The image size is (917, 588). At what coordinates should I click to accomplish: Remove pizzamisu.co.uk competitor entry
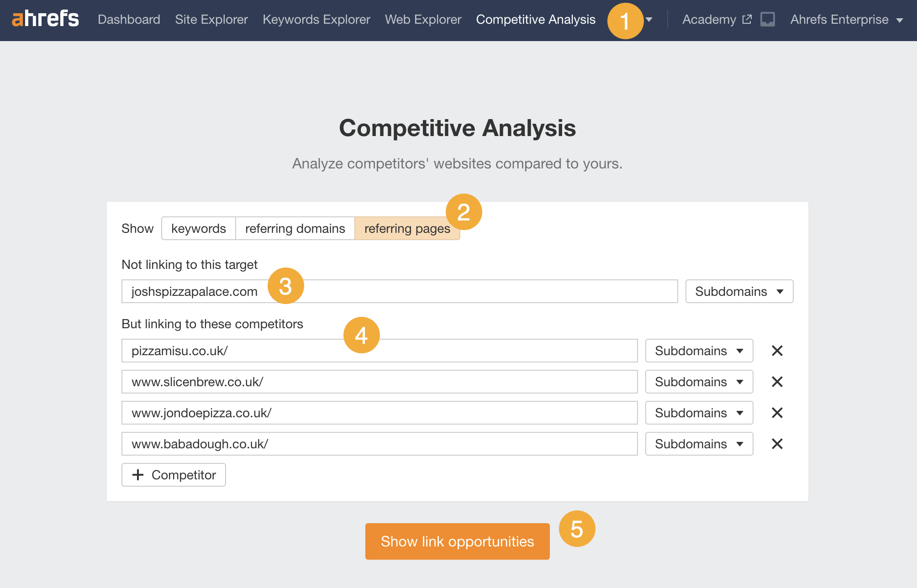point(777,350)
